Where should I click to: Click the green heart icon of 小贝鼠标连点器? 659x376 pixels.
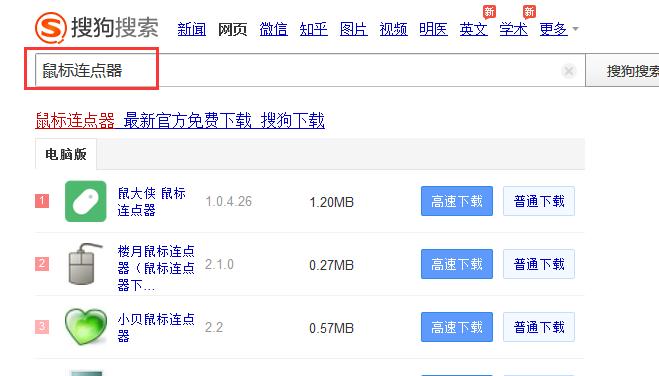pos(86,327)
